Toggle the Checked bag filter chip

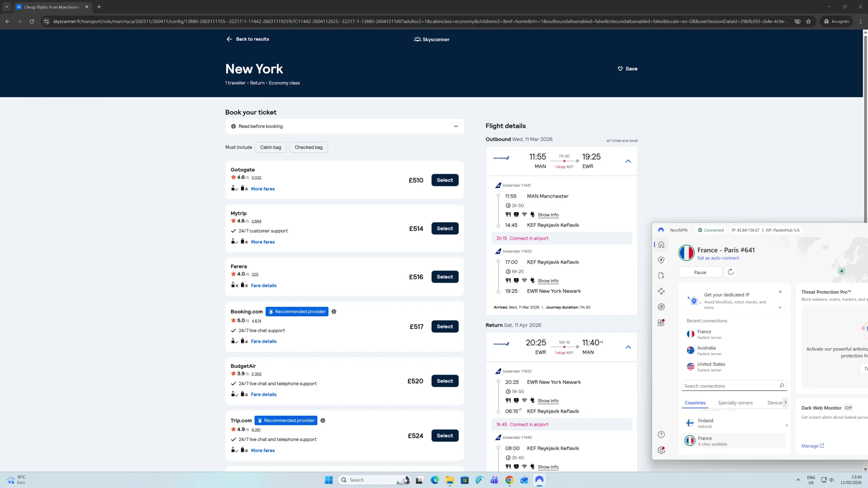[x=308, y=147]
